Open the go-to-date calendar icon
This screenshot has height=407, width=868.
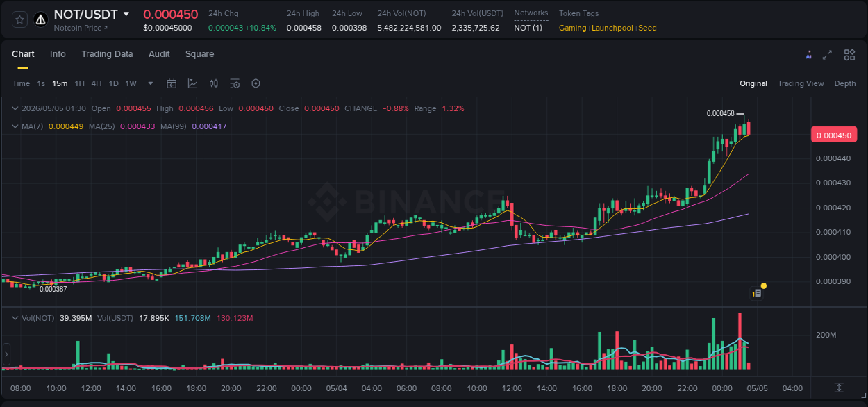pyautogui.click(x=172, y=83)
